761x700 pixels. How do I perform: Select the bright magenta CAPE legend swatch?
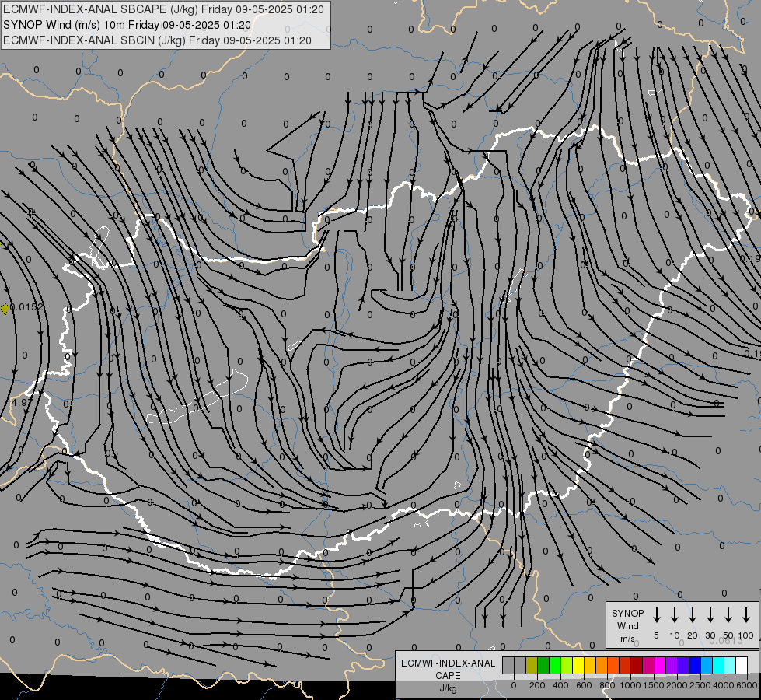coord(660,665)
